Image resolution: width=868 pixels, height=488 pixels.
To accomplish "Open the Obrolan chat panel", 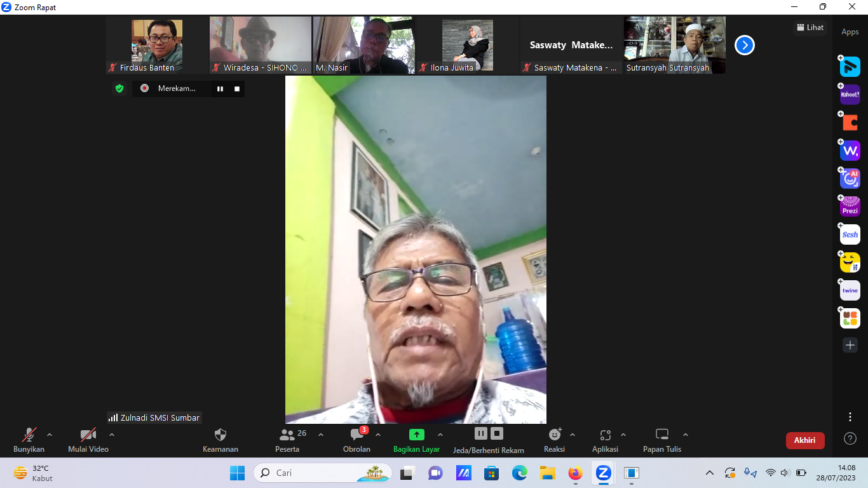I will (x=356, y=440).
